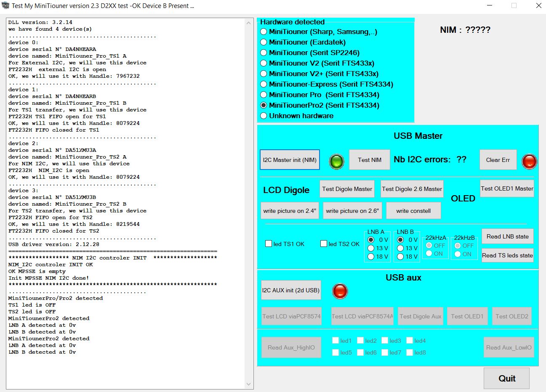Click Test OLED1 Master button
546x392 pixels.
(x=507, y=188)
